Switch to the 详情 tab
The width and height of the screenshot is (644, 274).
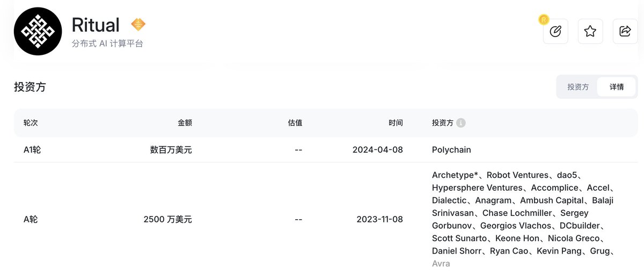(x=617, y=86)
